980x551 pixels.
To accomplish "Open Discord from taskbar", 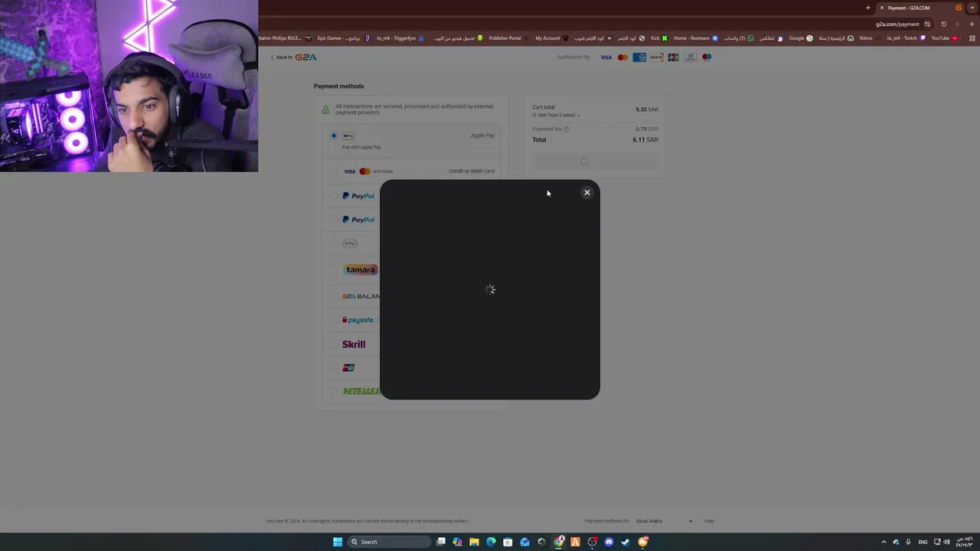I will 609,542.
